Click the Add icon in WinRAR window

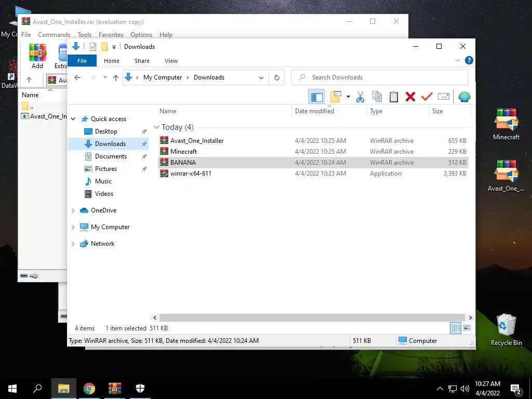pos(37,56)
